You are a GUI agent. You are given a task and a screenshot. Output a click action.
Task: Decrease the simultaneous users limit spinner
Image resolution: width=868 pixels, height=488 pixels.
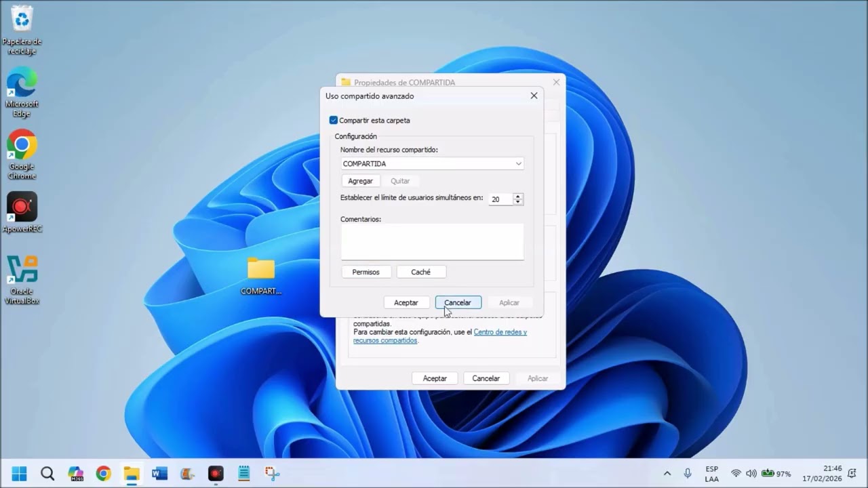coord(518,202)
